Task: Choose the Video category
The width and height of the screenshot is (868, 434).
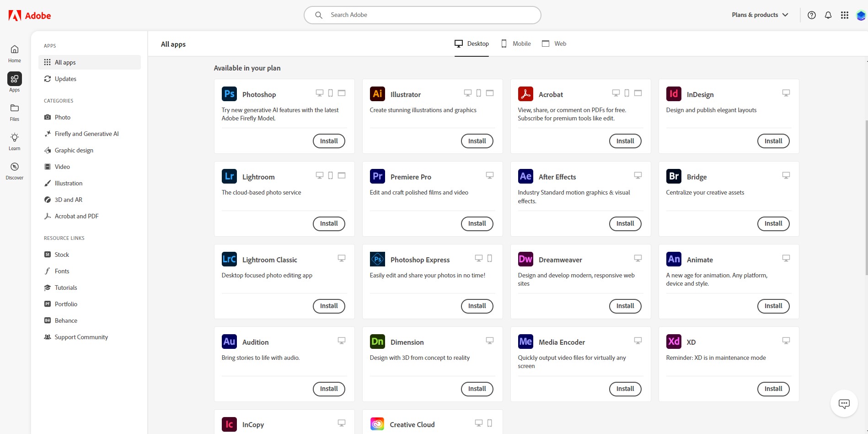Action: point(90,167)
